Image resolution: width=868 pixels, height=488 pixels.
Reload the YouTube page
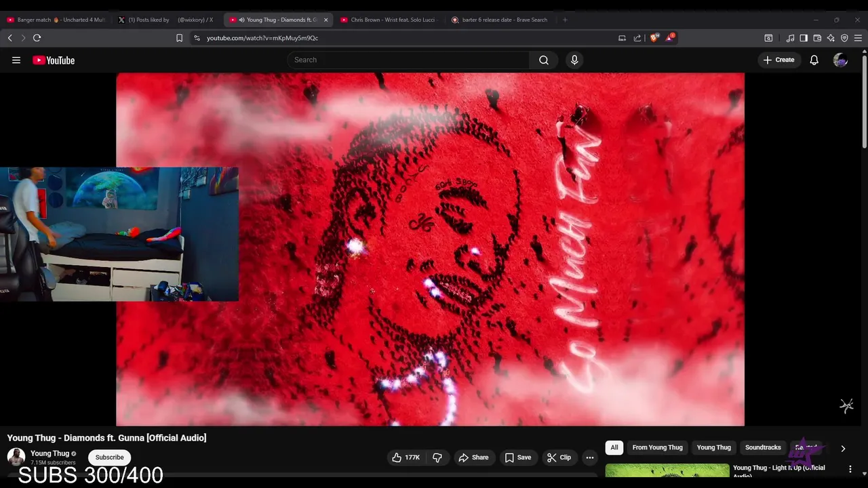point(37,38)
